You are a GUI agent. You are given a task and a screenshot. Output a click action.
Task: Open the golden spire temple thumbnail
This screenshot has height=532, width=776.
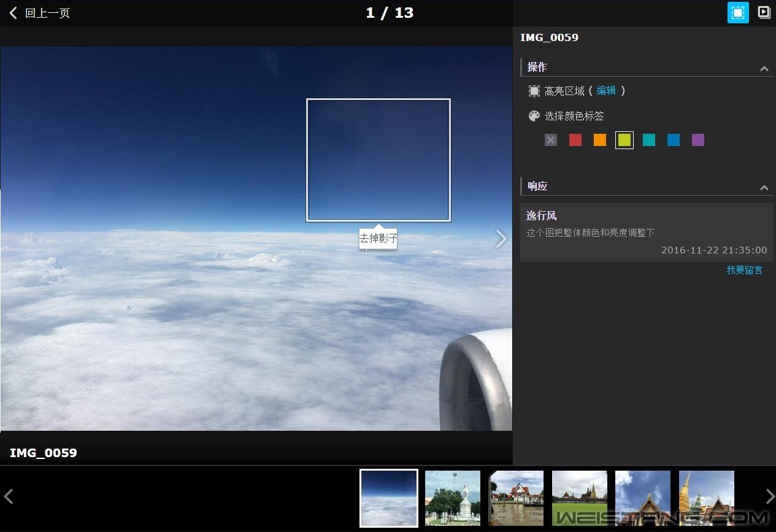click(707, 498)
